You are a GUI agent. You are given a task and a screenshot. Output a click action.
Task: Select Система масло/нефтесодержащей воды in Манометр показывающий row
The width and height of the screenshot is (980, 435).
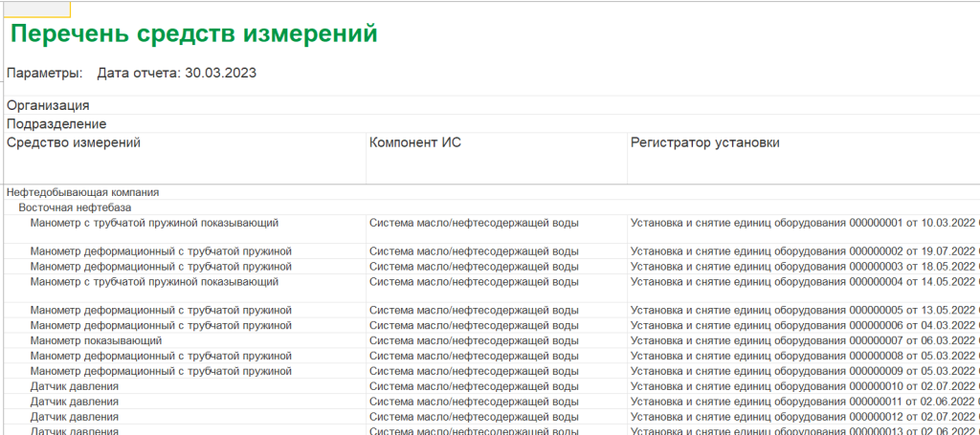474,340
